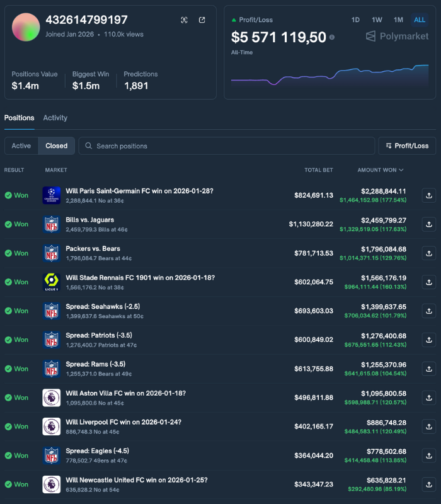Viewport: 441px width, 504px height.
Task: Share the Stade Rennais FC position
Action: (429, 282)
